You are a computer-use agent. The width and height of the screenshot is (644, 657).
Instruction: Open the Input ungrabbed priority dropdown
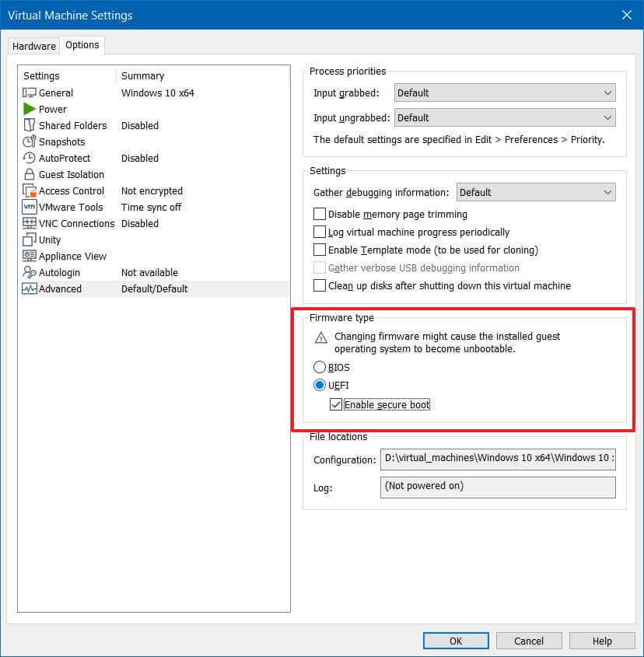[504, 117]
